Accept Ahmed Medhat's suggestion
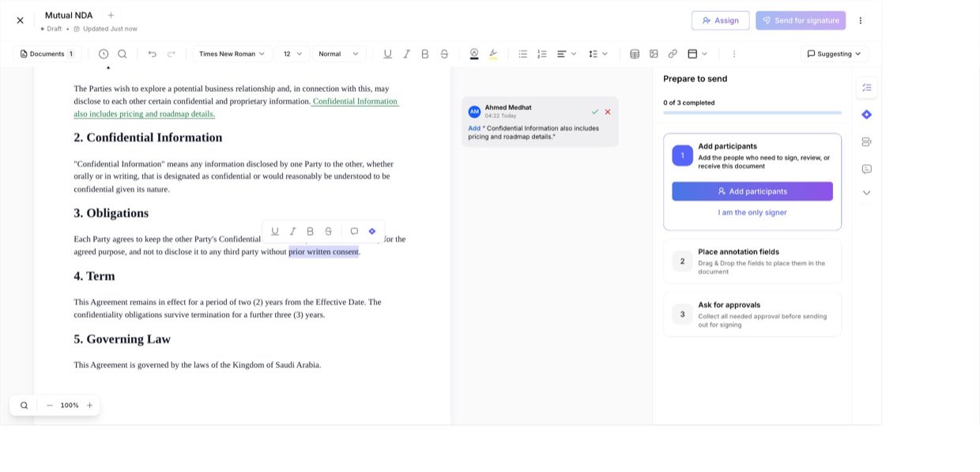The width and height of the screenshot is (980, 472). (x=595, y=111)
